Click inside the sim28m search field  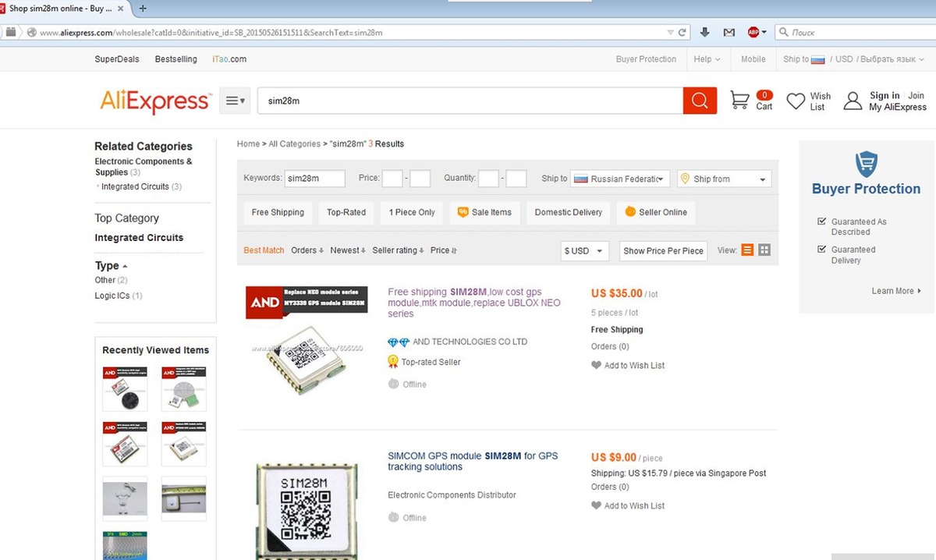(x=470, y=101)
